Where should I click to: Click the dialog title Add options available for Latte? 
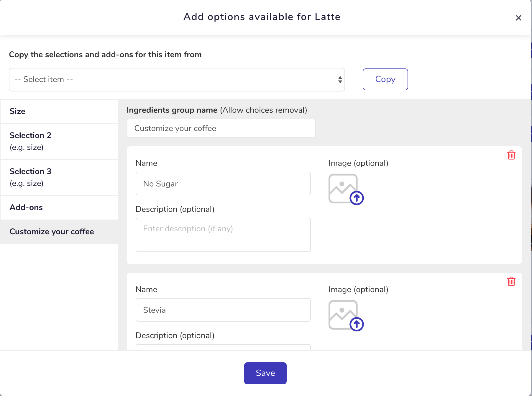(262, 17)
